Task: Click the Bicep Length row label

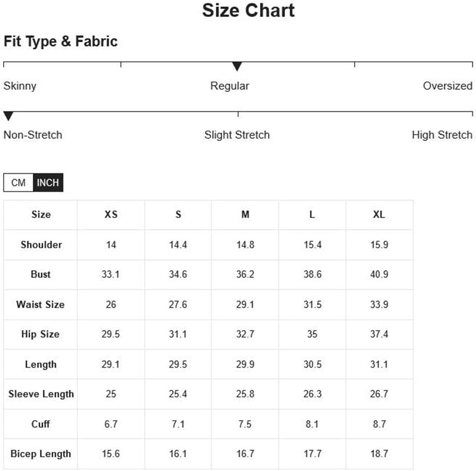Action: (x=41, y=454)
